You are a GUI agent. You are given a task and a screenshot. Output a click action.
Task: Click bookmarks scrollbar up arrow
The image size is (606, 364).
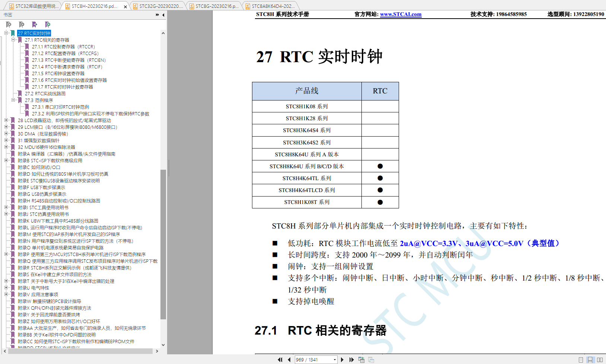163,33
